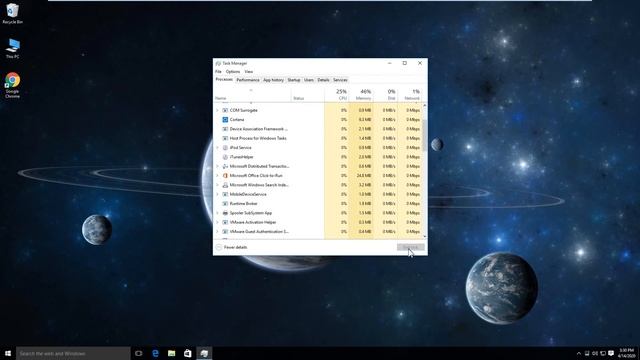Expand the Microsoft Windows Search Indexer group
The height and width of the screenshot is (360, 640).
tap(217, 185)
